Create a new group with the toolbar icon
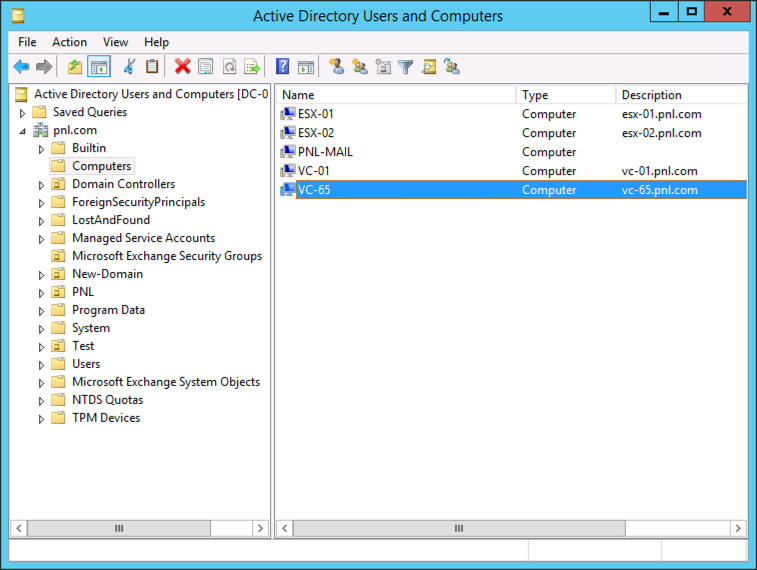The height and width of the screenshot is (570, 757). 360,67
